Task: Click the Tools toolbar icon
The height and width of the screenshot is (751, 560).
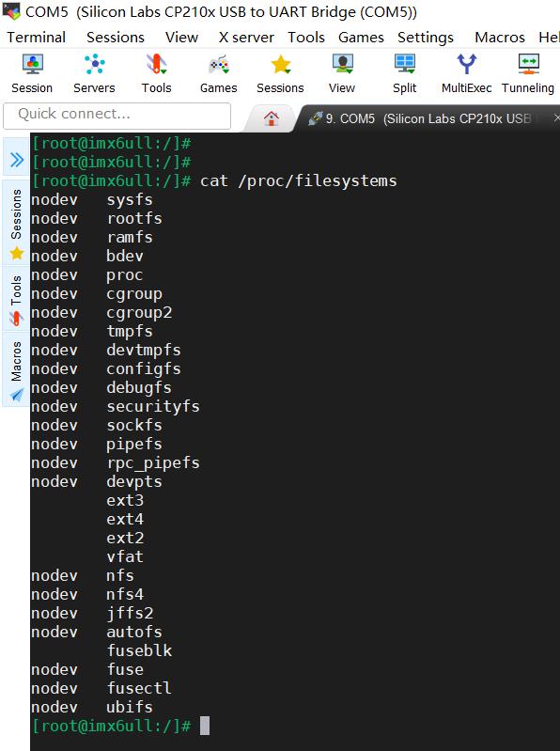Action: click(157, 73)
